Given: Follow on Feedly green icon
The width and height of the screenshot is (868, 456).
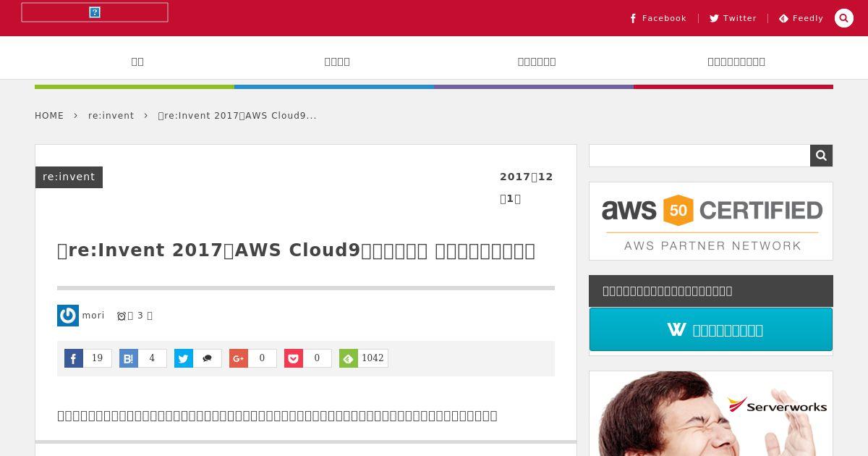Looking at the screenshot, I should pos(349,358).
